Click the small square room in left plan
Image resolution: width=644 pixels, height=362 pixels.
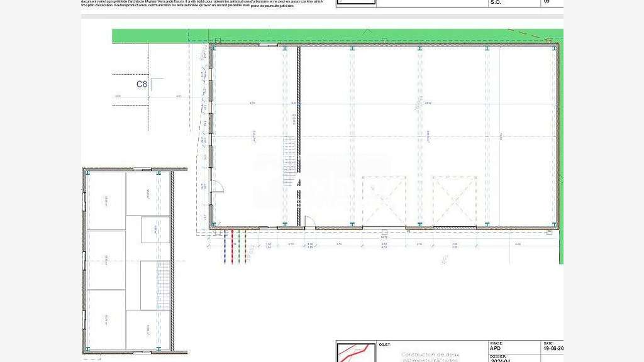coord(155,229)
